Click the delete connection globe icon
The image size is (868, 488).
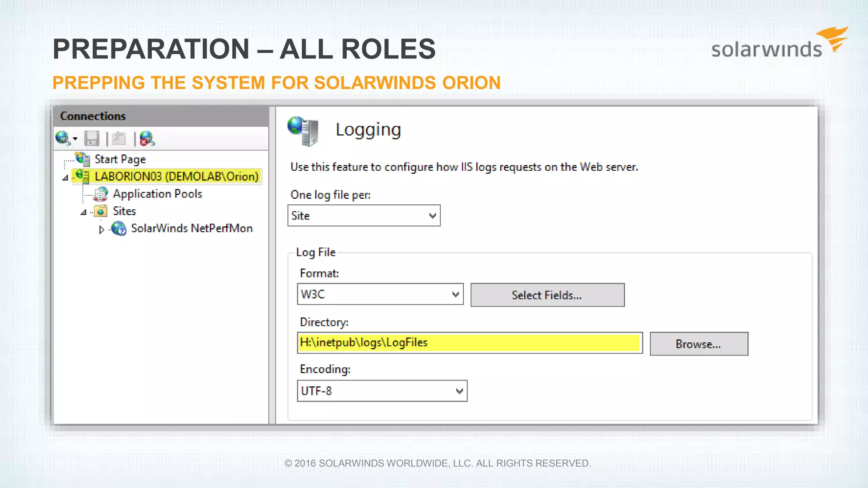coord(147,139)
